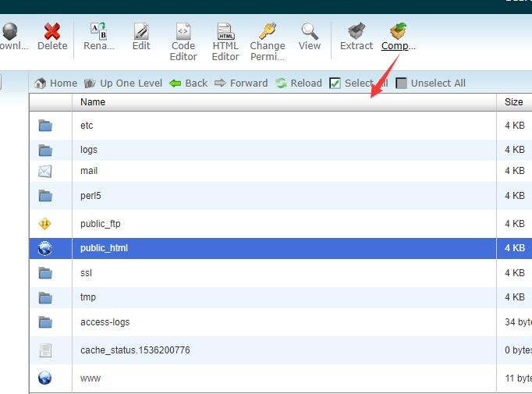
Task: Check the Select All checkbox
Action: pyautogui.click(x=335, y=83)
